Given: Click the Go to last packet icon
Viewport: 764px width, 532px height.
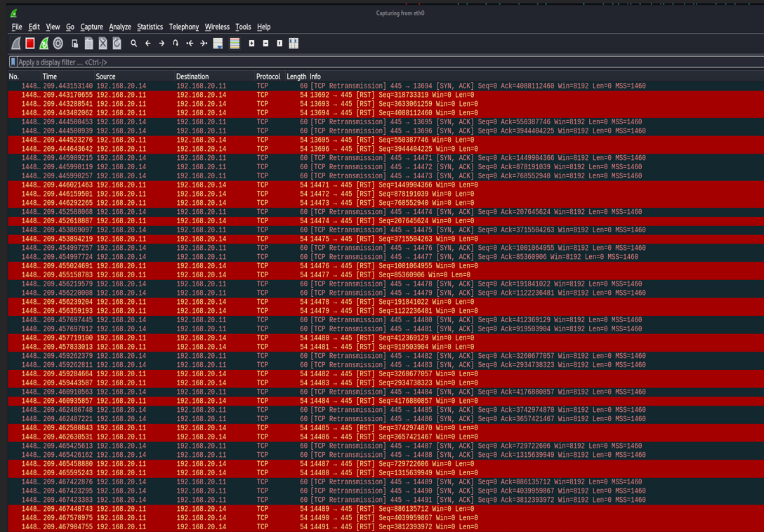Looking at the screenshot, I should (204, 43).
